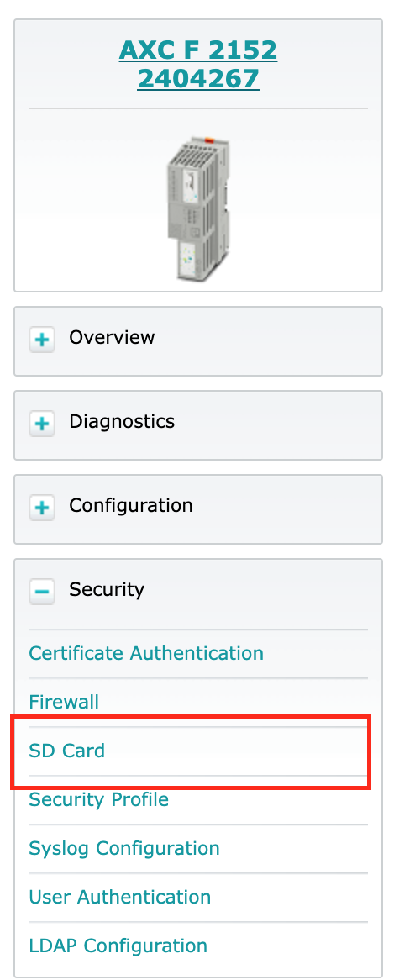Open the Firewall page

64,702
